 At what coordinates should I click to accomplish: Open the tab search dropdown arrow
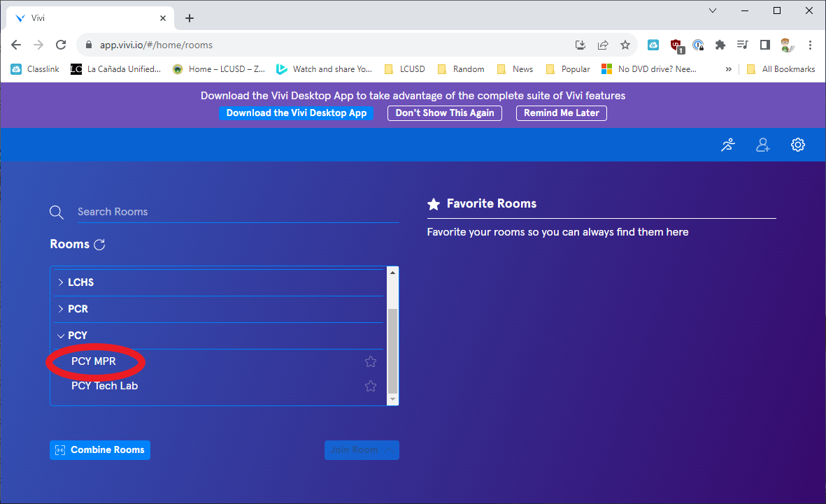click(x=712, y=10)
